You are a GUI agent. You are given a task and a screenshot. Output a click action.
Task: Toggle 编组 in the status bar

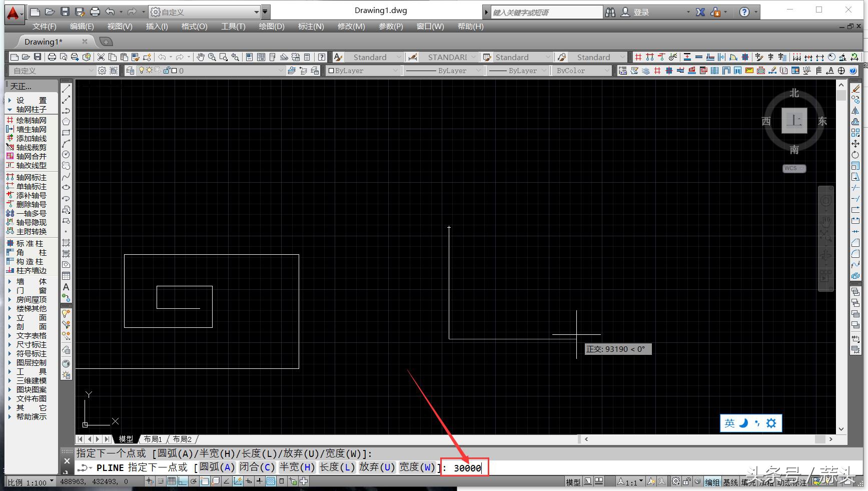coord(712,482)
